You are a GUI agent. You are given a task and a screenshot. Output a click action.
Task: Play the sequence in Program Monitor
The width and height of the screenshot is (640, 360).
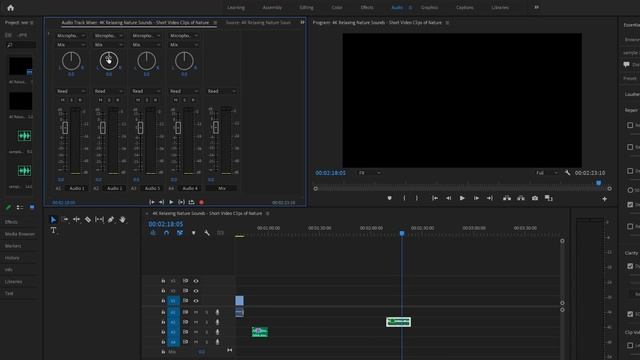click(x=462, y=198)
